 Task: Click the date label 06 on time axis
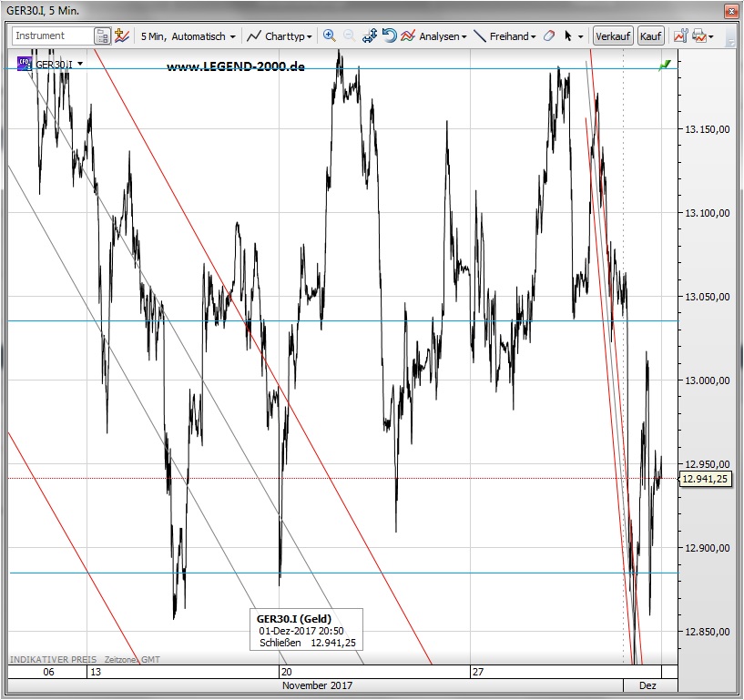click(48, 672)
